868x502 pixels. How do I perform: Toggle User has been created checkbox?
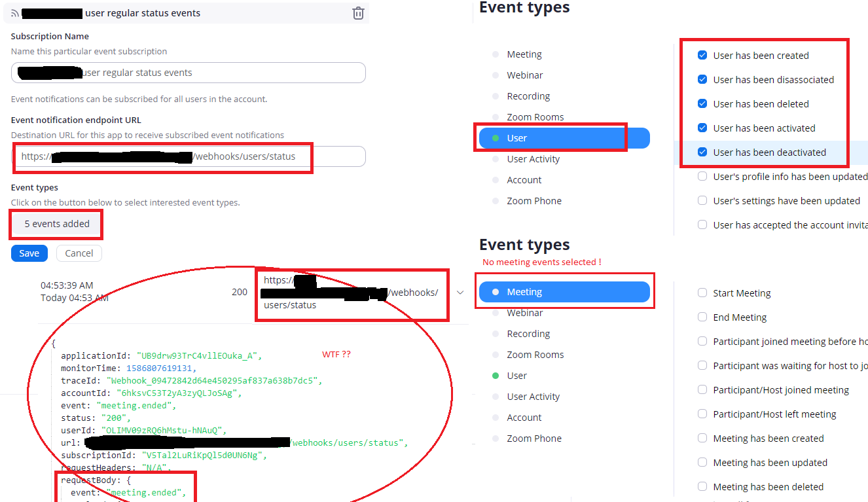(x=702, y=56)
